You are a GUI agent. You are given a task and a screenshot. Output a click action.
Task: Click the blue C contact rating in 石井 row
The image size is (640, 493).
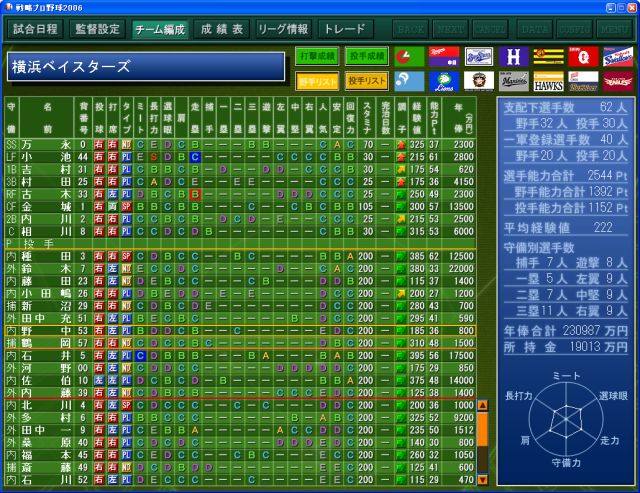[140, 356]
